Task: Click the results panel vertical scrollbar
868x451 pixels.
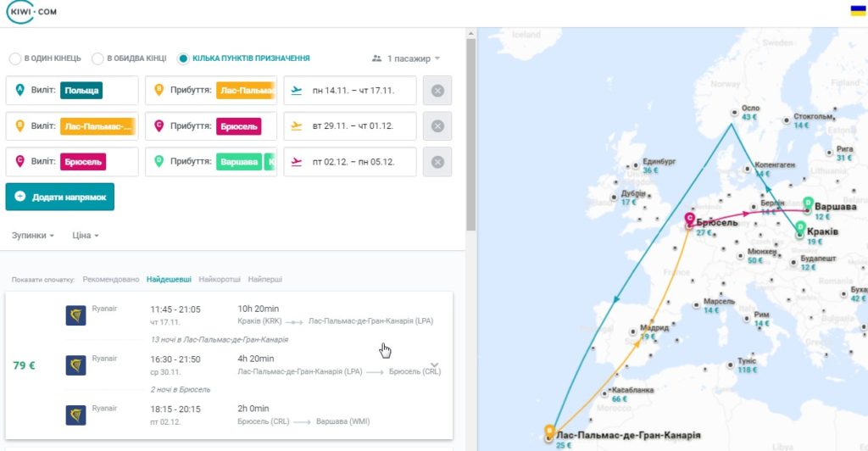Action: 471,135
